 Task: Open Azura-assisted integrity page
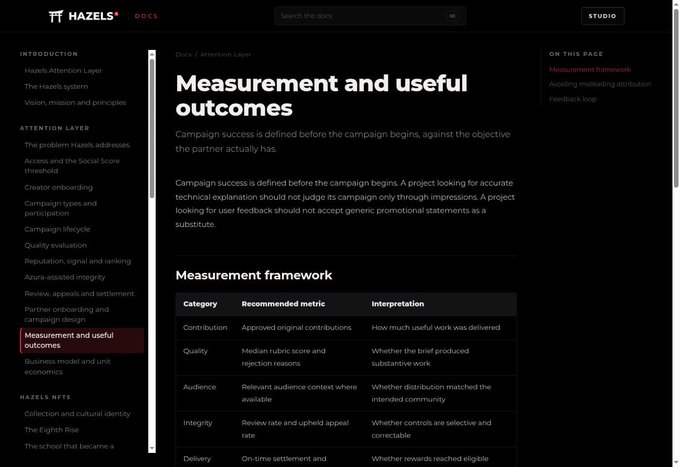click(65, 277)
